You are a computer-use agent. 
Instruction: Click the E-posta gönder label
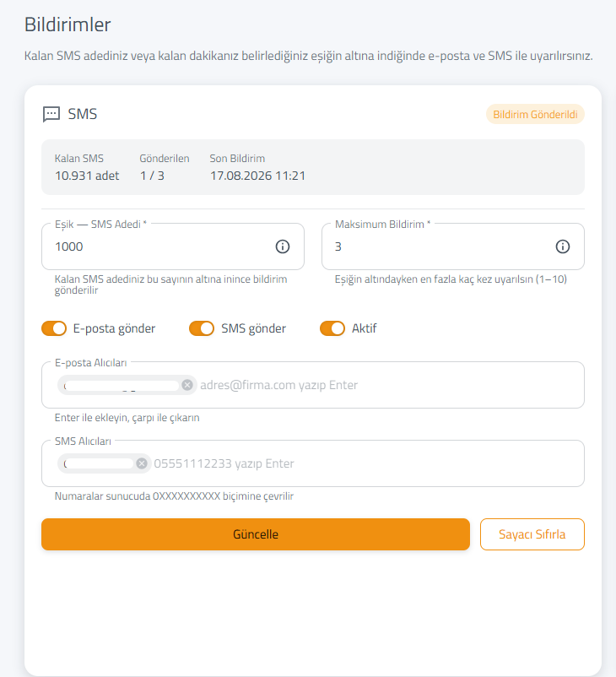click(x=114, y=328)
